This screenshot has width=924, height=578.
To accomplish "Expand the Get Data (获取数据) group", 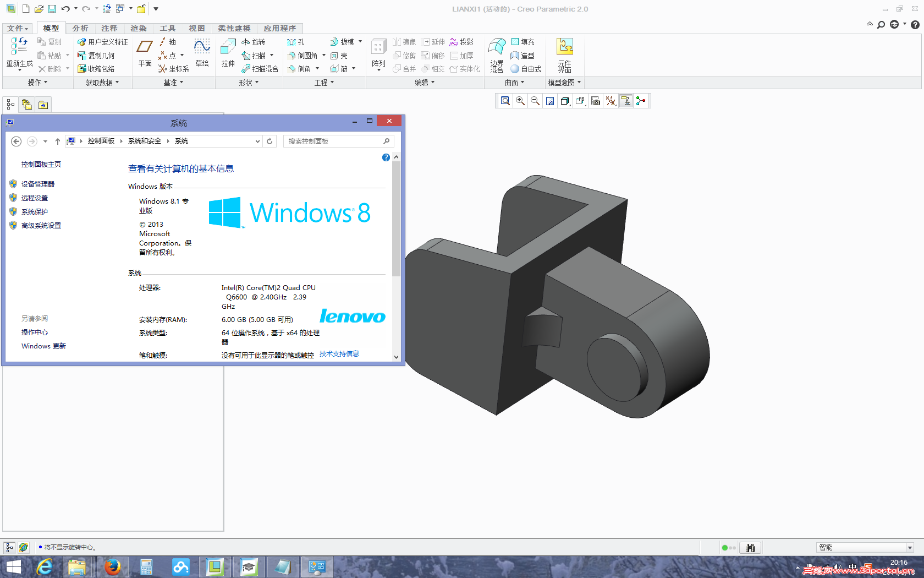I will (102, 83).
